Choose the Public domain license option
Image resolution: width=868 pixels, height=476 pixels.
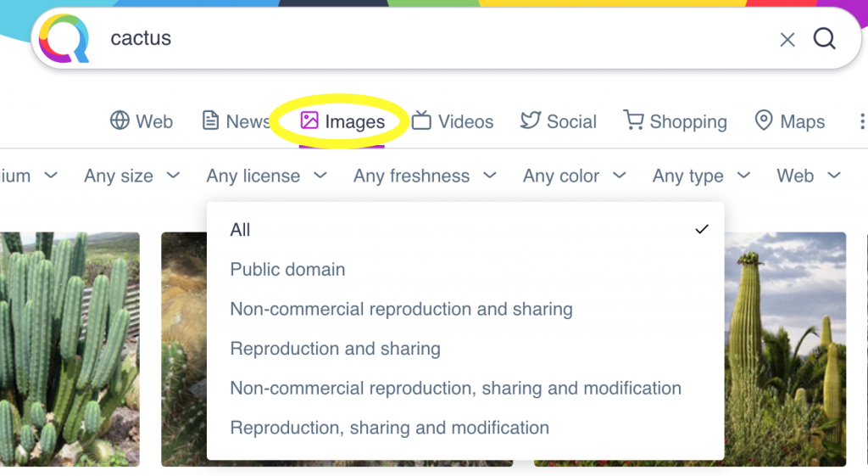(287, 270)
